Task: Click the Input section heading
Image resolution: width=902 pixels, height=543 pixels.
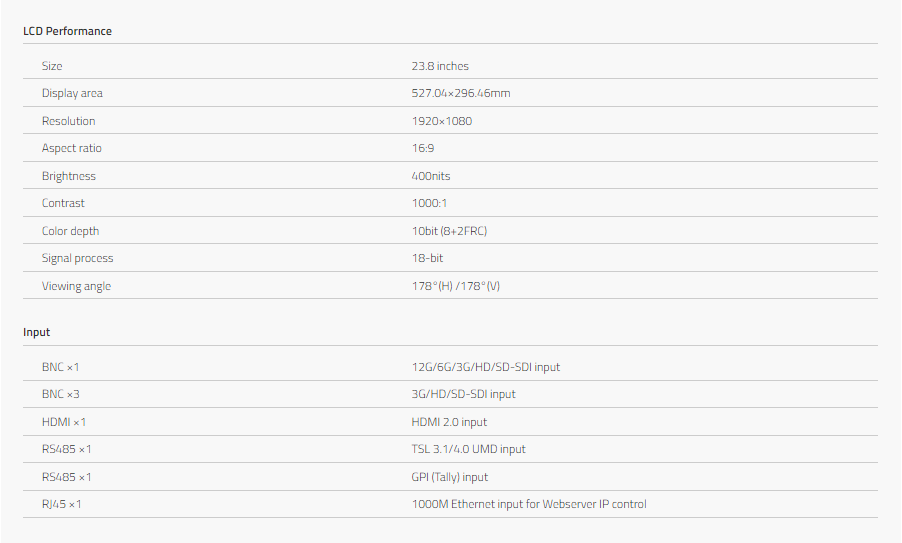Action: click(x=36, y=332)
